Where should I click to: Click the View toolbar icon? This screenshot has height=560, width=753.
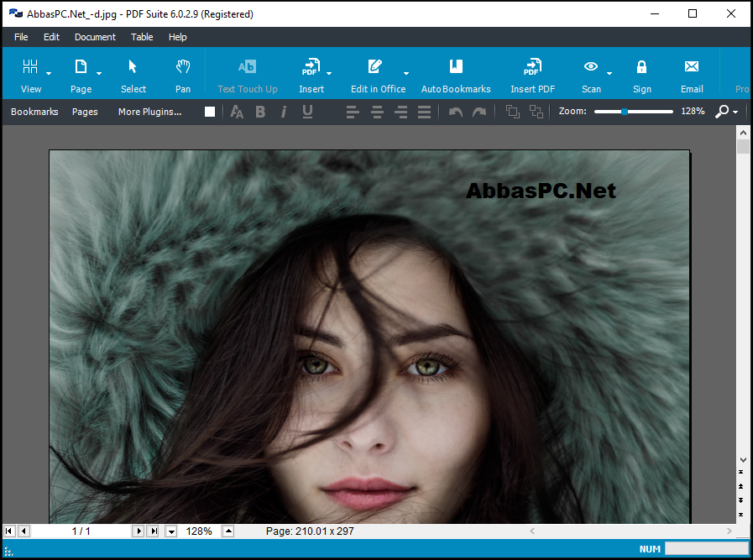(x=30, y=67)
